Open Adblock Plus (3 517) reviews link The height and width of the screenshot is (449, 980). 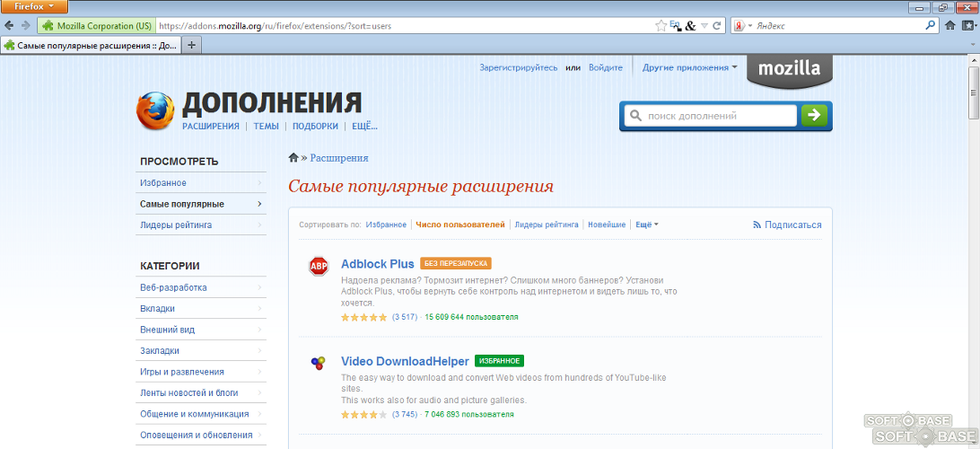405,317
